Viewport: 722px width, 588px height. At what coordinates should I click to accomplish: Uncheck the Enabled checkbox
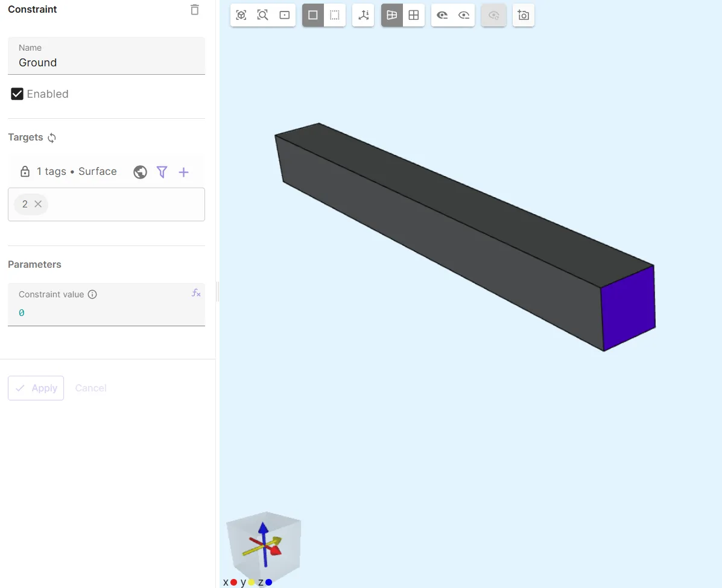point(17,94)
